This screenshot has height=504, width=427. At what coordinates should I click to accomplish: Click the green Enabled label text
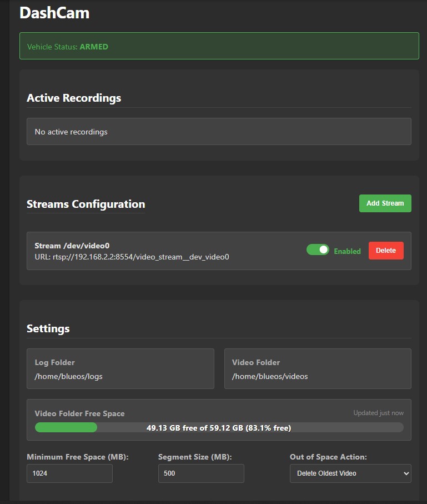[347, 251]
